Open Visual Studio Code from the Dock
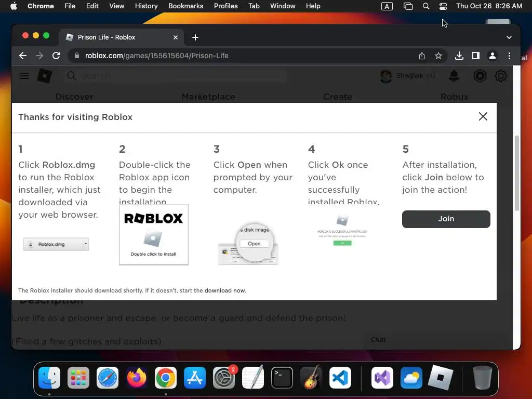This screenshot has width=532, height=399. point(340,378)
